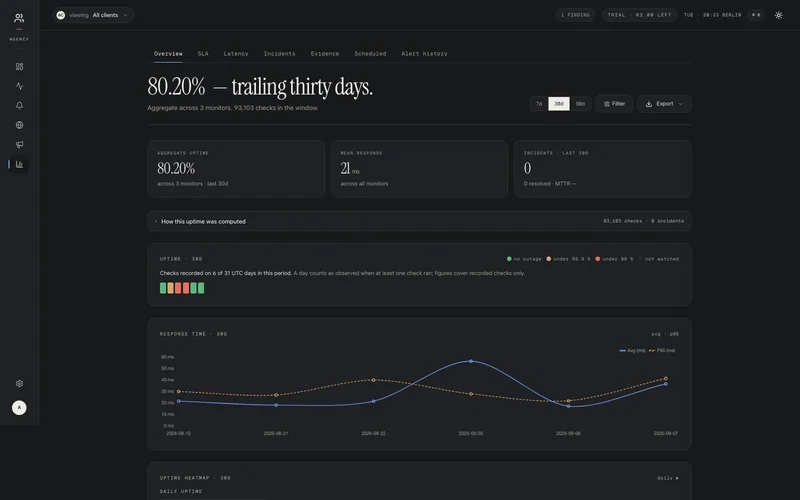
Task: Open the Aggregate Uptime 80.20% card
Action: coord(236,169)
